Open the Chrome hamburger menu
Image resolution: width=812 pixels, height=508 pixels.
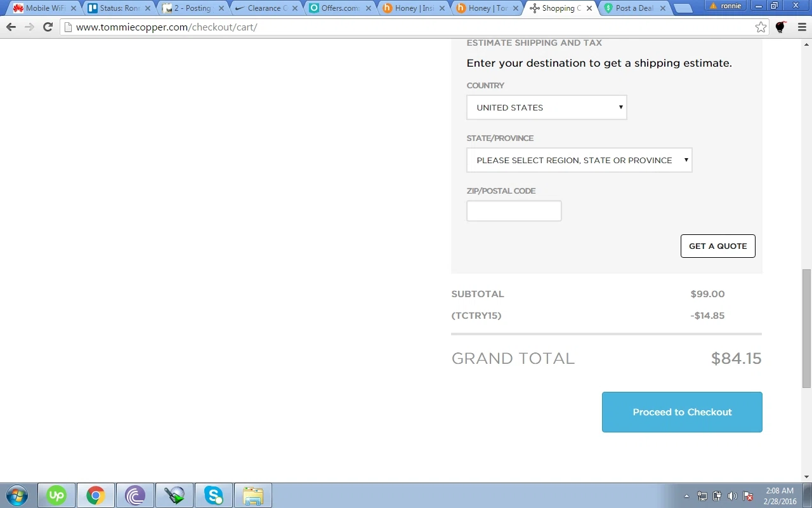click(x=802, y=27)
